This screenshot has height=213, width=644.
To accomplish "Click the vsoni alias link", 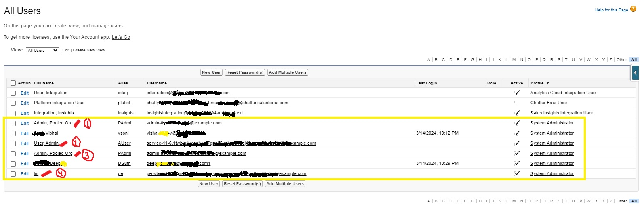I will pos(123,133).
